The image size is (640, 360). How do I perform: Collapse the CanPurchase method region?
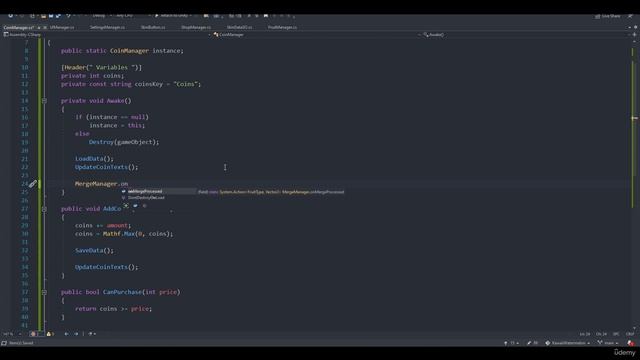pyautogui.click(x=44, y=292)
